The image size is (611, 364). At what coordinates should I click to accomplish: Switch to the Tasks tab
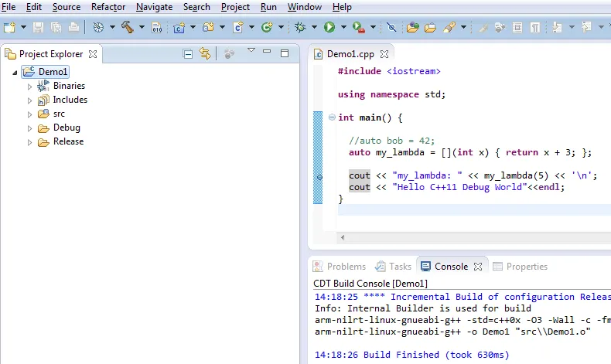(x=393, y=267)
